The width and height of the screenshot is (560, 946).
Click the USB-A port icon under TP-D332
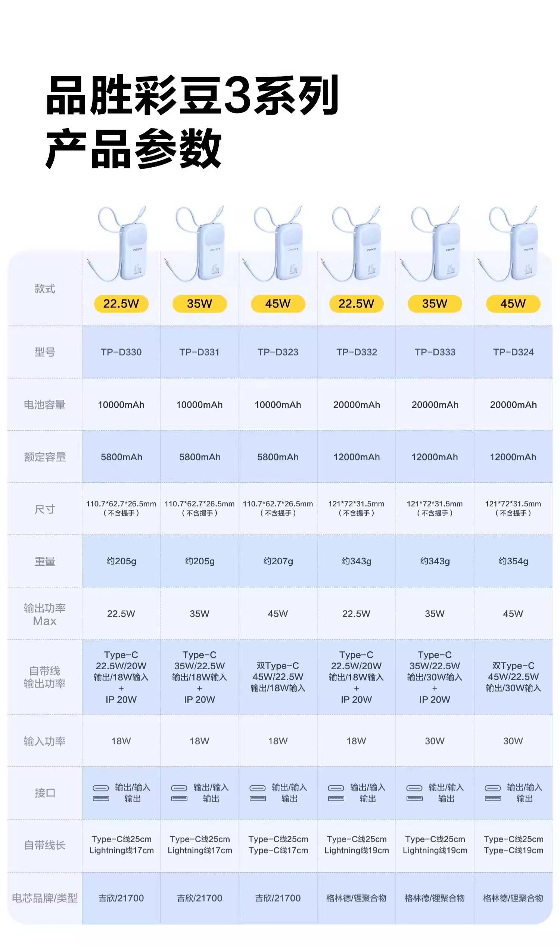336,798
